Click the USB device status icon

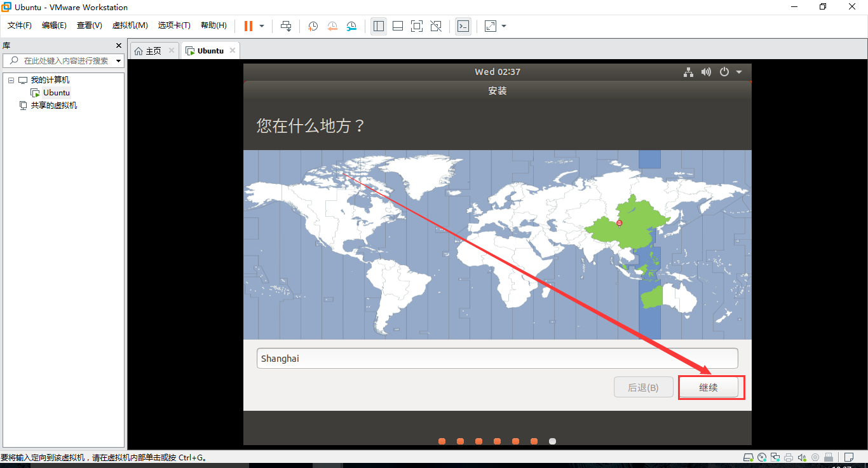pos(829,457)
